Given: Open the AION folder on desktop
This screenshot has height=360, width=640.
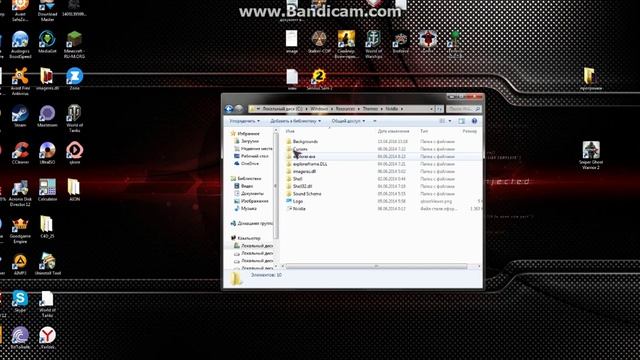Looking at the screenshot, I should click(x=74, y=190).
